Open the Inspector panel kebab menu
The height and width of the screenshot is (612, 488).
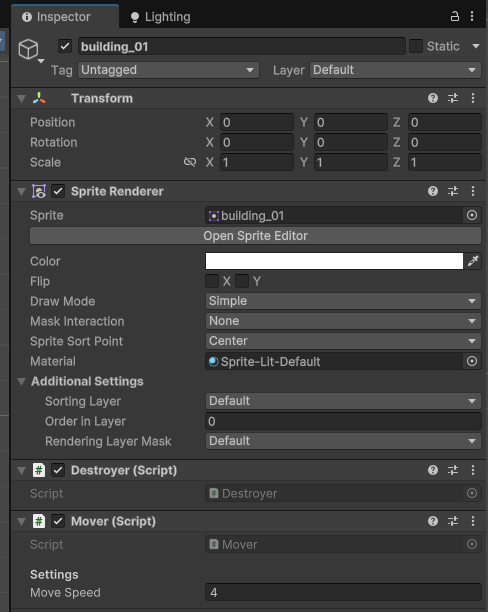[x=472, y=16]
